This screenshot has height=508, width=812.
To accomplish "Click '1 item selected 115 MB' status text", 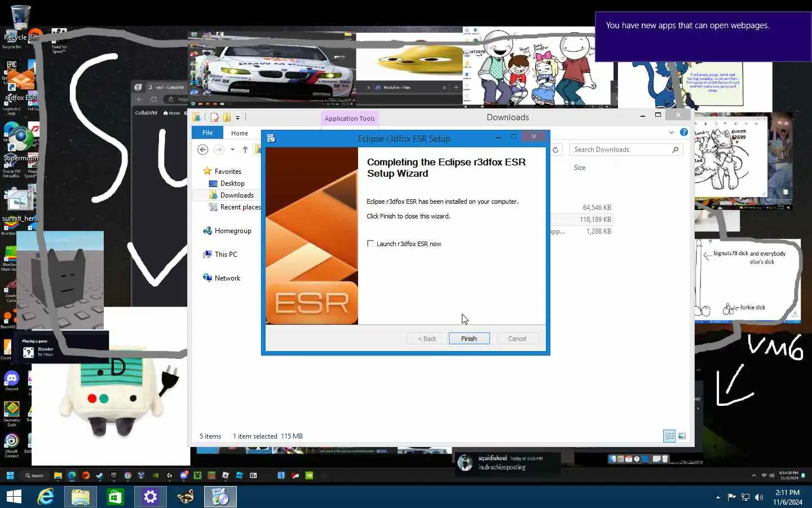I will (268, 436).
